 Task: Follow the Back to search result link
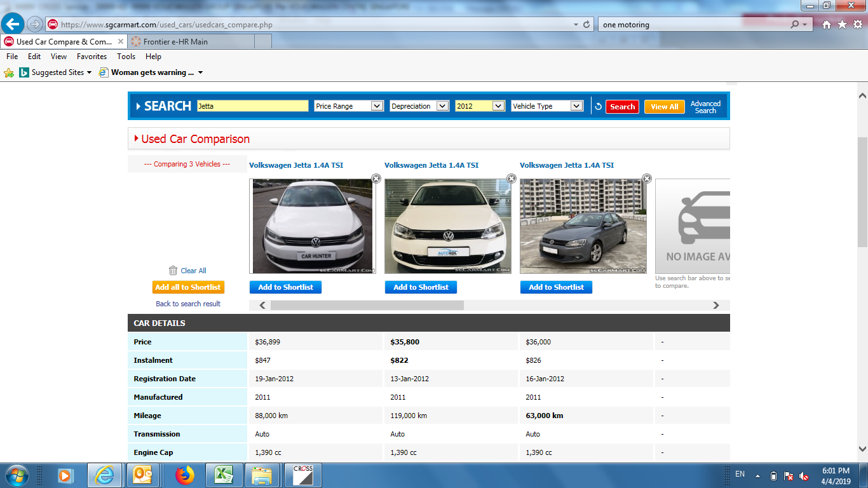point(188,304)
